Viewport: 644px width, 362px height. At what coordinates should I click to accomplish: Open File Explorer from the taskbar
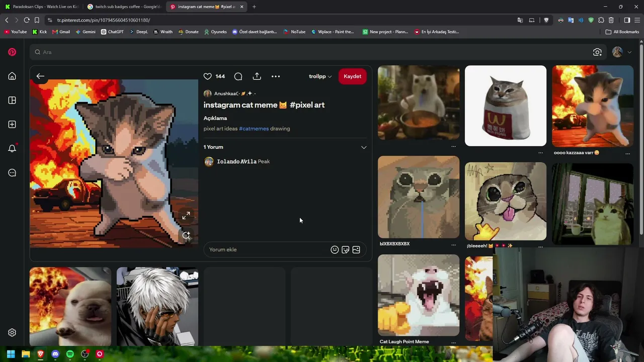[26, 354]
